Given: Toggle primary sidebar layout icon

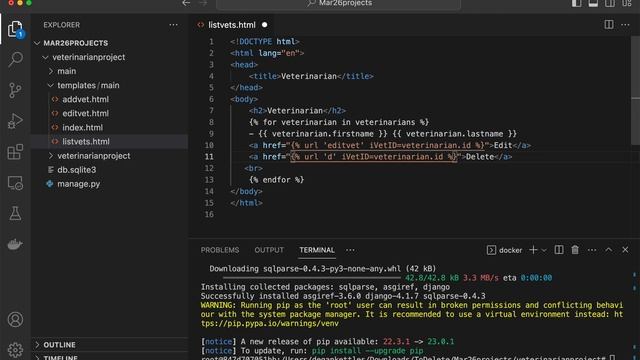Looking at the screenshot, I should click(576, 3).
